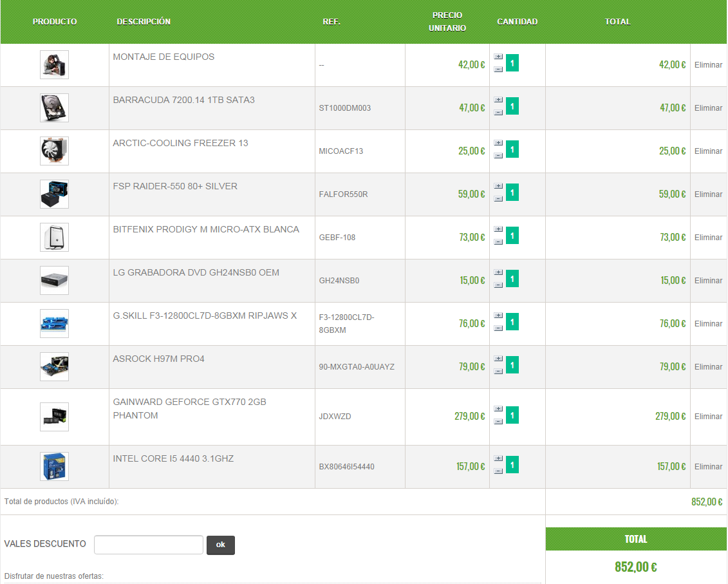Image resolution: width=728 pixels, height=584 pixels.
Task: Remove BITFENIX PRODIGY M via Eliminar
Action: coord(708,238)
